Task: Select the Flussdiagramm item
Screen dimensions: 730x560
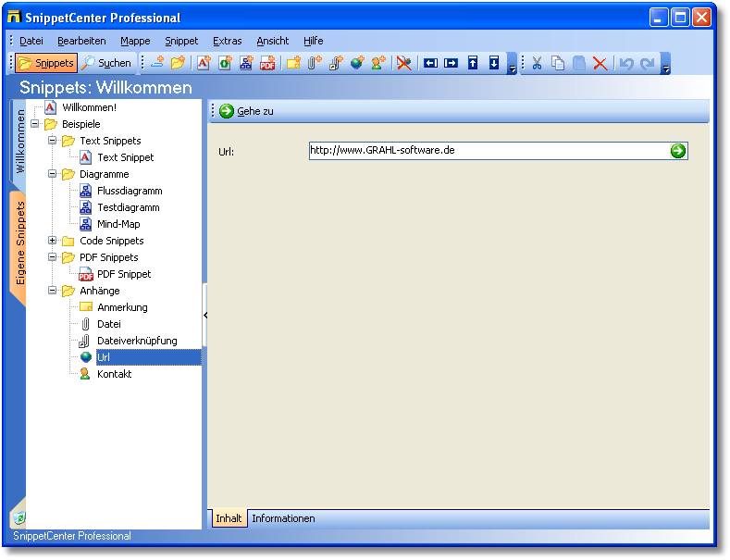Action: click(x=130, y=191)
